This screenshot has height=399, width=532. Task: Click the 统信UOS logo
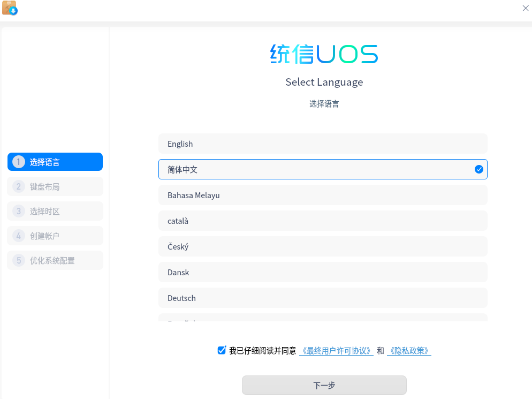(324, 54)
